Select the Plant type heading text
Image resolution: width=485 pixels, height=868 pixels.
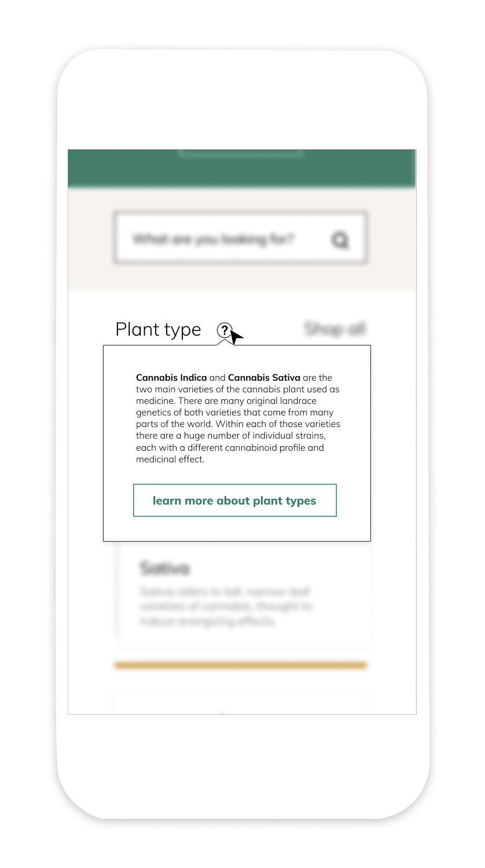click(158, 329)
